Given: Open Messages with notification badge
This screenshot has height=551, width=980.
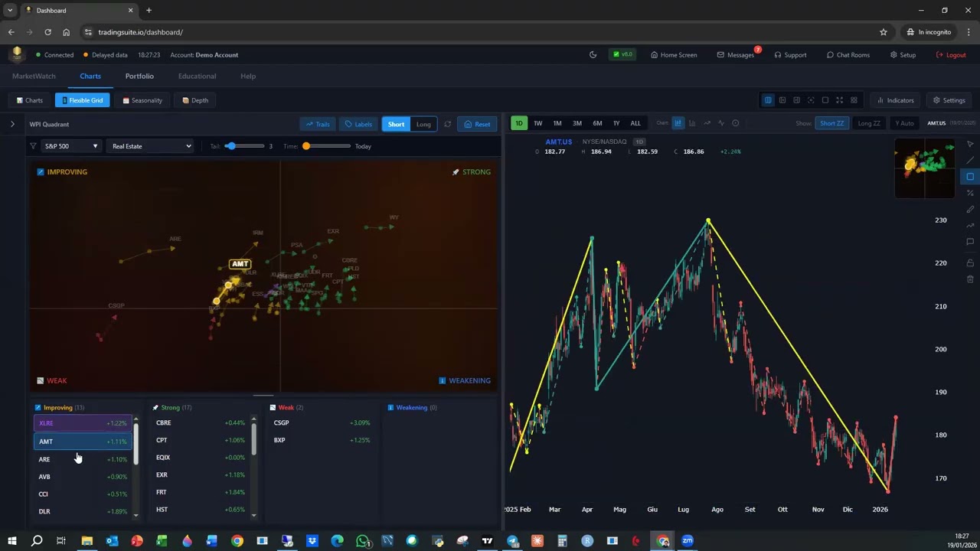Looking at the screenshot, I should [x=737, y=55].
